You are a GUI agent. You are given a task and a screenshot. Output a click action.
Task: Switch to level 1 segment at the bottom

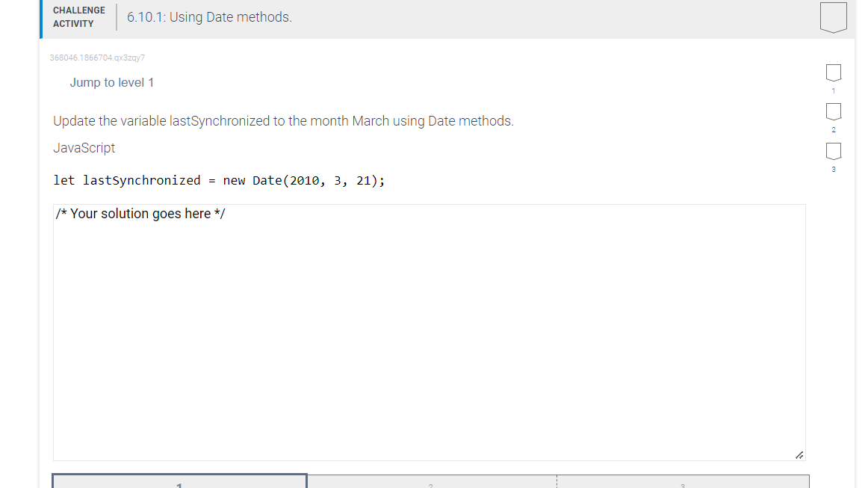pos(179,482)
